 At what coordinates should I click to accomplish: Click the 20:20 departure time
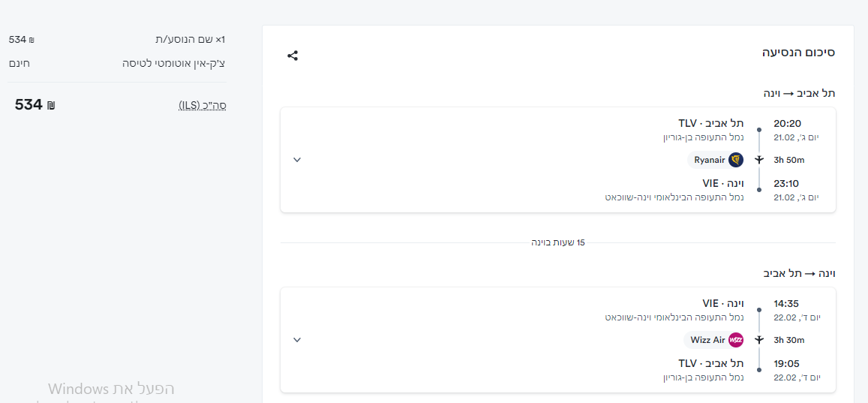pyautogui.click(x=787, y=123)
